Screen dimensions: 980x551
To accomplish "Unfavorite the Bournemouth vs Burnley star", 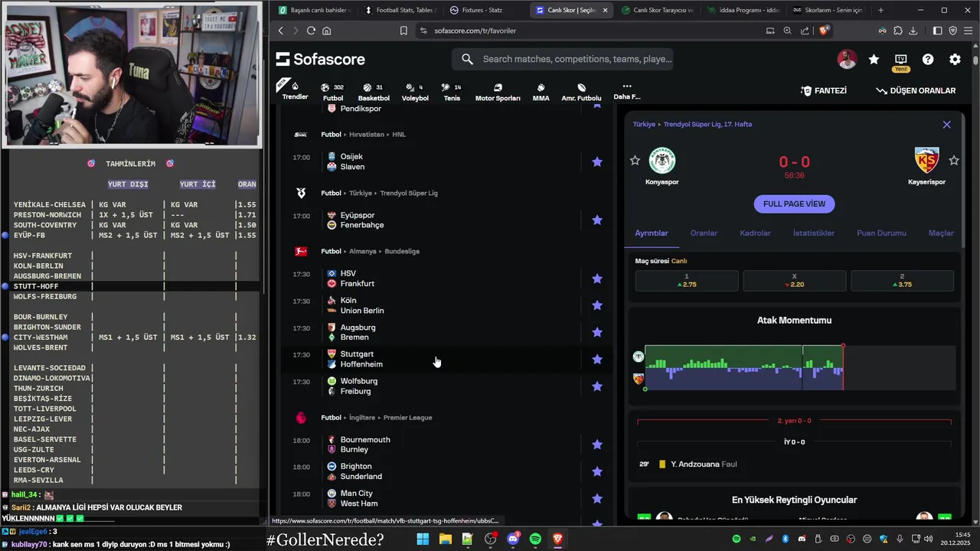I will pos(597,445).
